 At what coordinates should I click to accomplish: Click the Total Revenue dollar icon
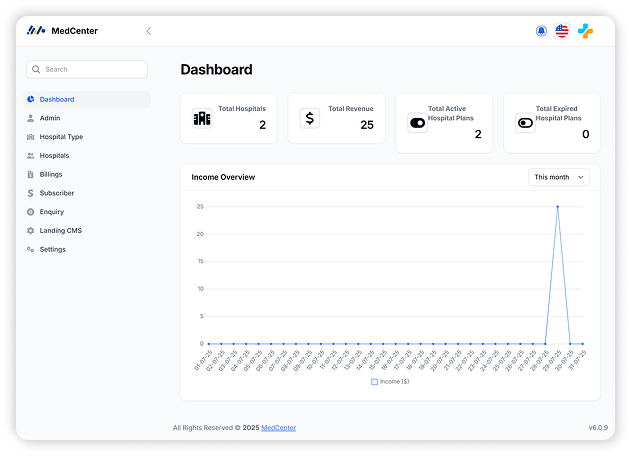pyautogui.click(x=310, y=118)
